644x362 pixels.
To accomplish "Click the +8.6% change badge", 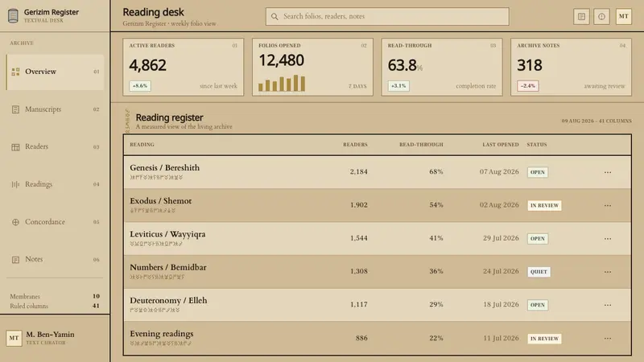I will pos(140,86).
